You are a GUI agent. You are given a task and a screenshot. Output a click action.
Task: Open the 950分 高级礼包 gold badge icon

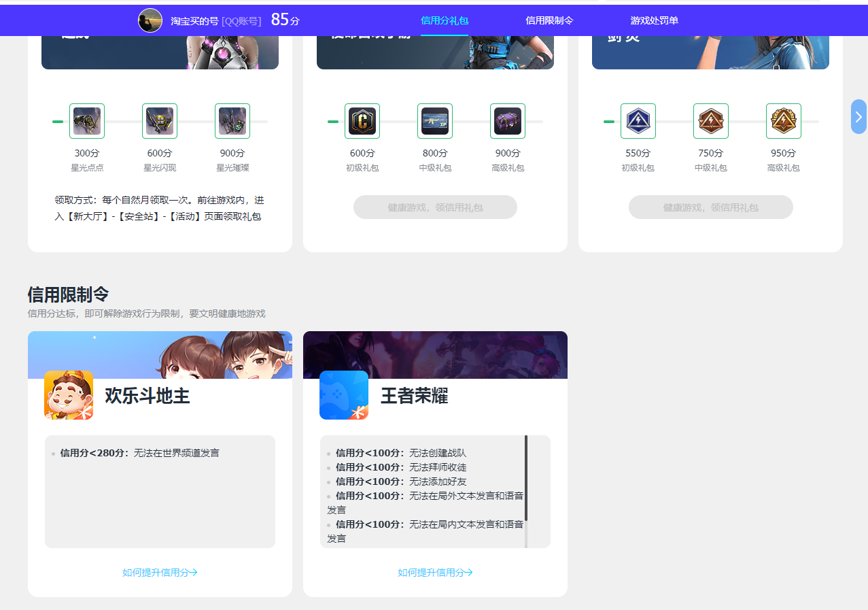pos(784,121)
